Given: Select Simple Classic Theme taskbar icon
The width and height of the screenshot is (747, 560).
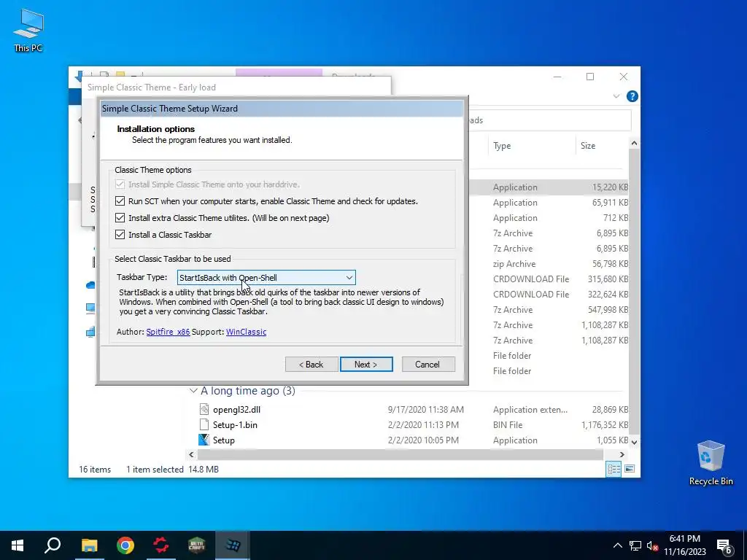Looking at the screenshot, I should (233, 545).
